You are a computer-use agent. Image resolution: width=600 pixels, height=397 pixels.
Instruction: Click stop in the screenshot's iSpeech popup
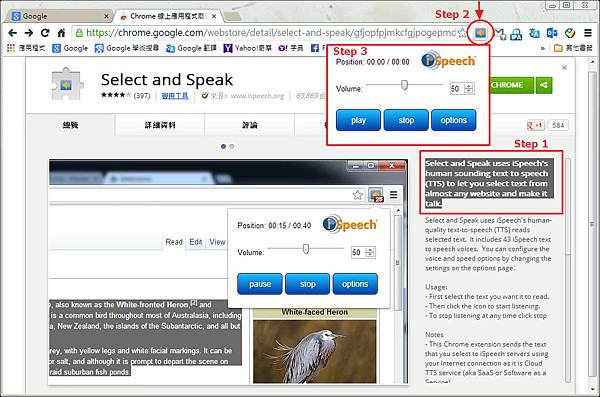click(x=307, y=284)
